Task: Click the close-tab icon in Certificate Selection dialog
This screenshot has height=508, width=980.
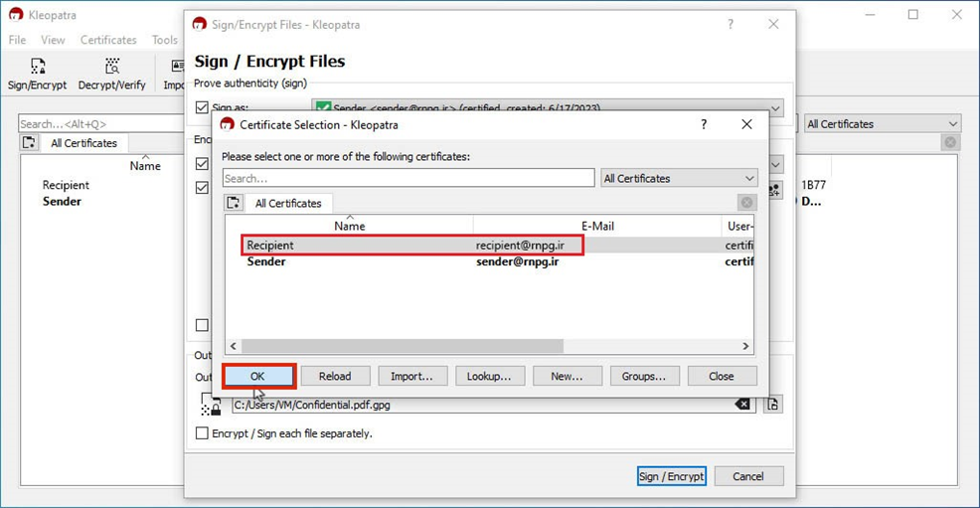Action: pyautogui.click(x=746, y=203)
